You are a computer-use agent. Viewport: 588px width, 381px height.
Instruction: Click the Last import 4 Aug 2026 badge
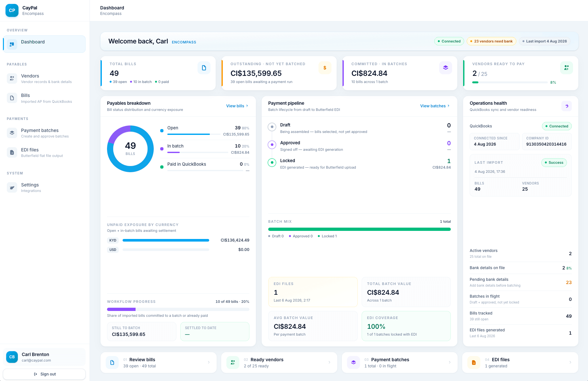[545, 41]
